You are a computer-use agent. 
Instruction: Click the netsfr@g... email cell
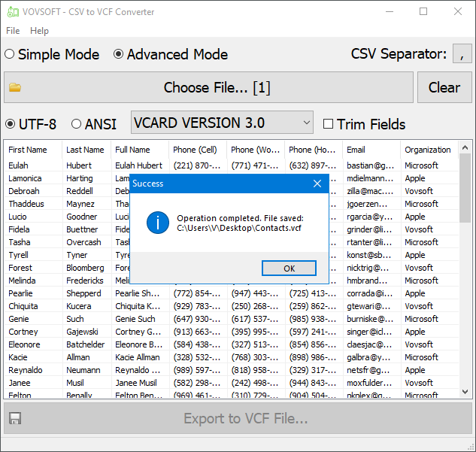pos(368,370)
